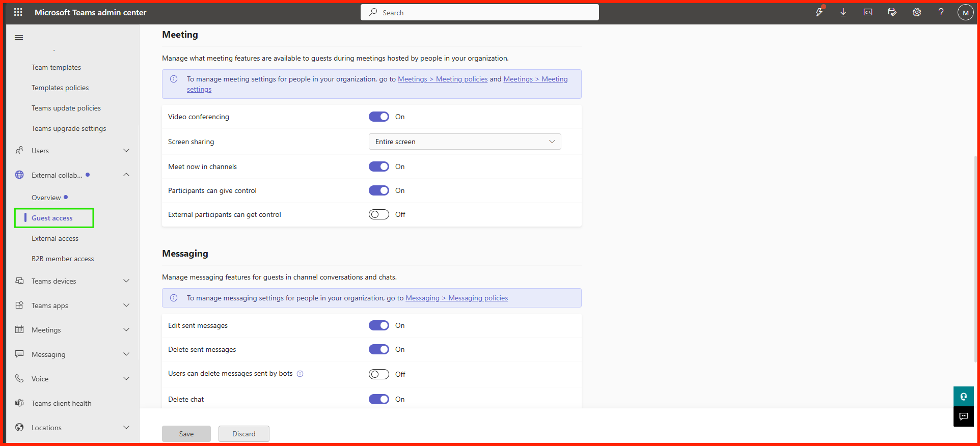Click the Users people icon in sidebar
The height and width of the screenshot is (446, 980).
pyautogui.click(x=19, y=150)
